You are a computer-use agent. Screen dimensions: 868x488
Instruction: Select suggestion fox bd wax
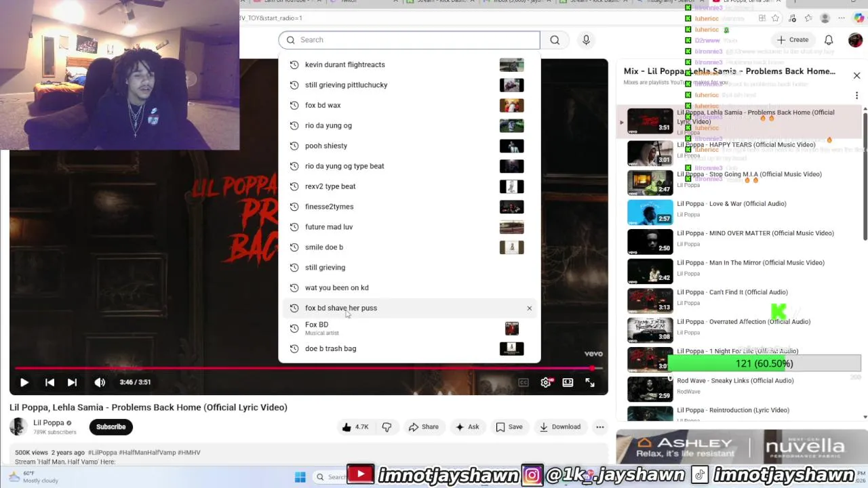[x=409, y=105]
